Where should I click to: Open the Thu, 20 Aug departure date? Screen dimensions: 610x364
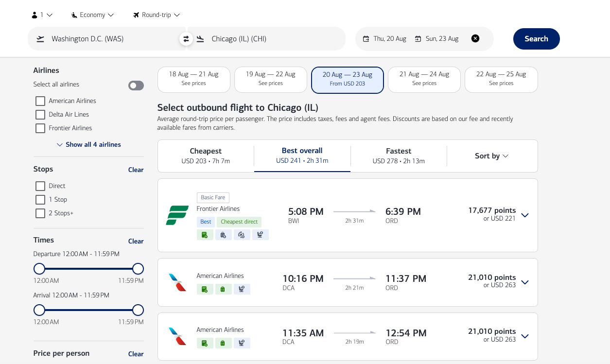pos(384,39)
